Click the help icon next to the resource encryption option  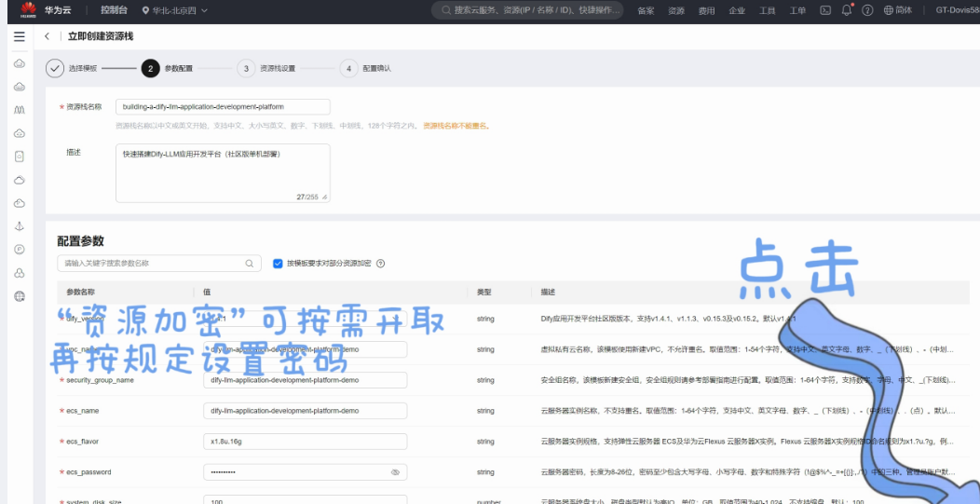381,264
